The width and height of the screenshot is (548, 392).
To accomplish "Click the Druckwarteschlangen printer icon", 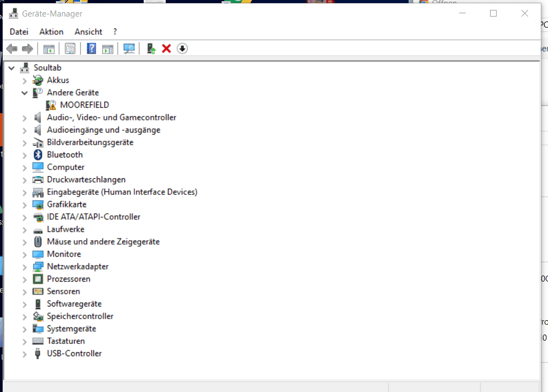I will coord(38,179).
